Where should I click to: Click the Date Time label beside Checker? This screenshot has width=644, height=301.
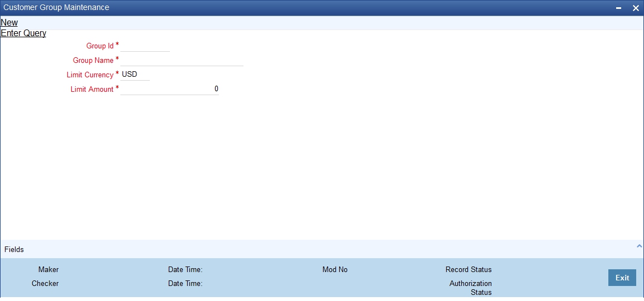(185, 283)
